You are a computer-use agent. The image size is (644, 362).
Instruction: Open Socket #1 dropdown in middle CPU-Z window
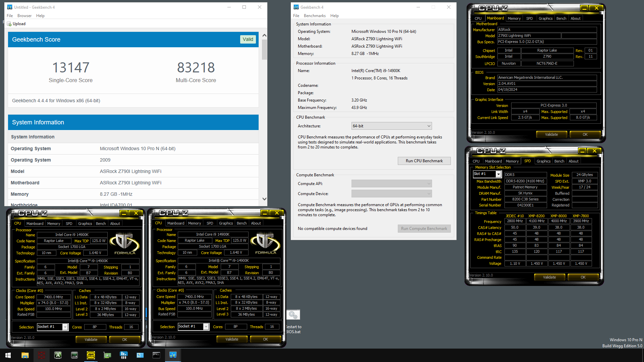(194, 326)
